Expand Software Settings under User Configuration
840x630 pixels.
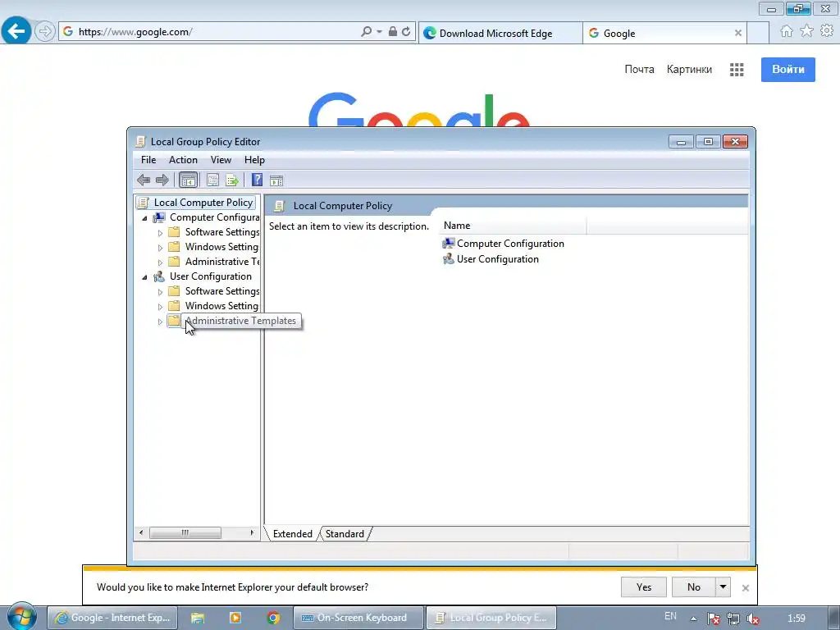coord(160,292)
